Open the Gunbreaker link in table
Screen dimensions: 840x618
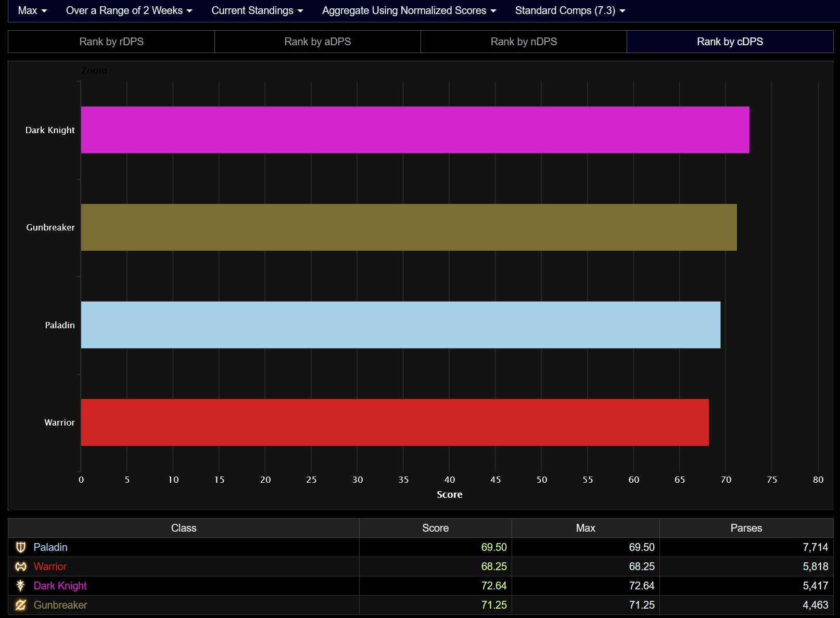coord(60,605)
